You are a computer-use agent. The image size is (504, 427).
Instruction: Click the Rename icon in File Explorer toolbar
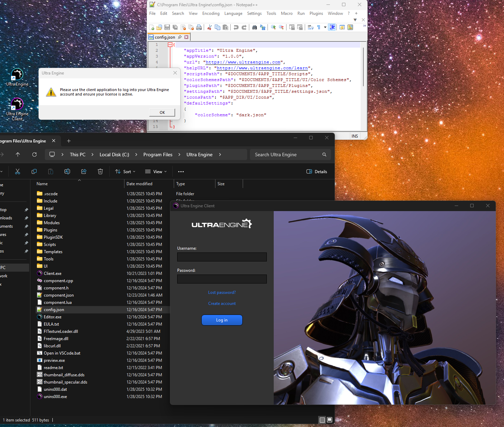pos(67,171)
